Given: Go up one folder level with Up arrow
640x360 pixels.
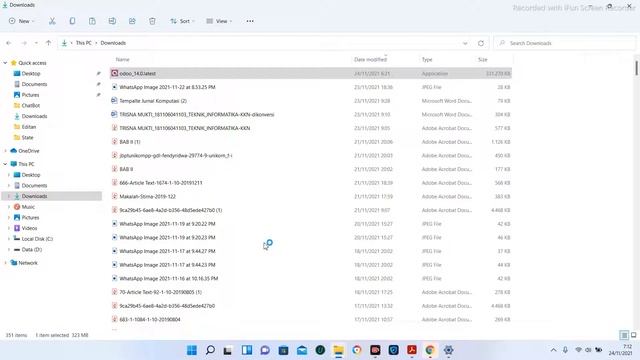Looking at the screenshot, I should [x=48, y=43].
